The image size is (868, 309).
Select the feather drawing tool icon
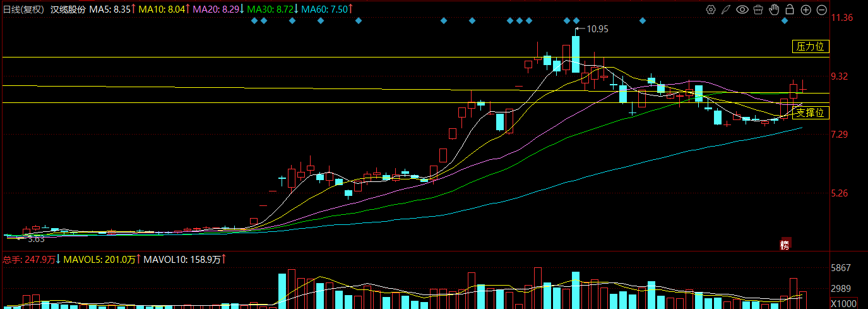727,9
